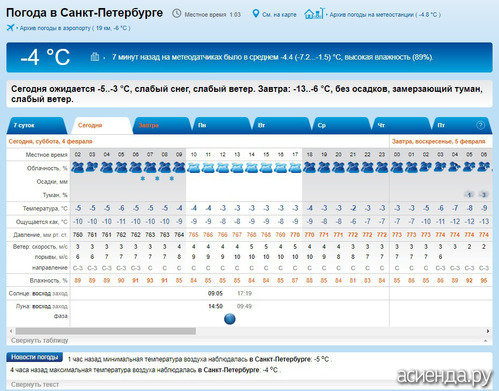Click the horizontal scrollbar thumb
This screenshot has height=391, width=499.
106,331
